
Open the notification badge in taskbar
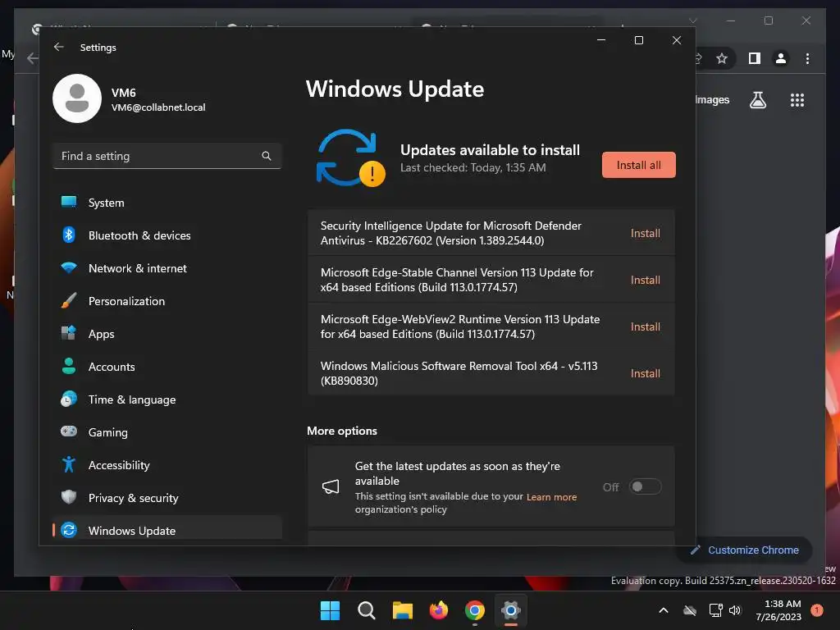pos(817,610)
